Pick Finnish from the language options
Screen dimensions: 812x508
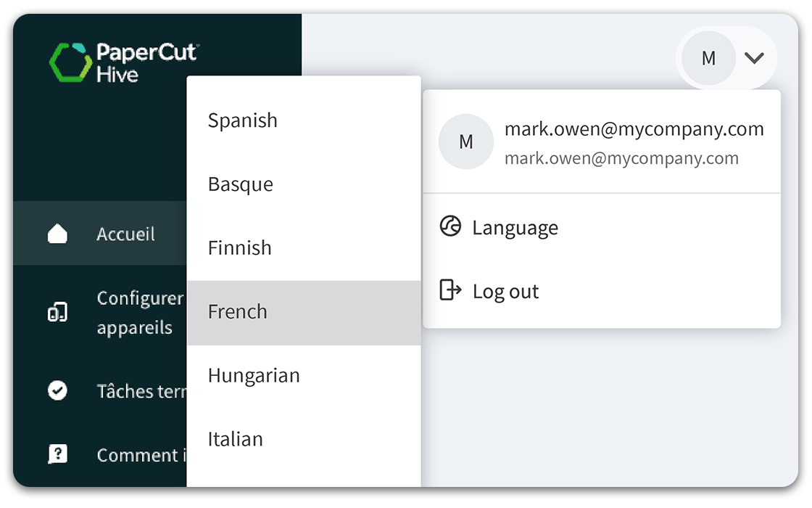tap(240, 248)
